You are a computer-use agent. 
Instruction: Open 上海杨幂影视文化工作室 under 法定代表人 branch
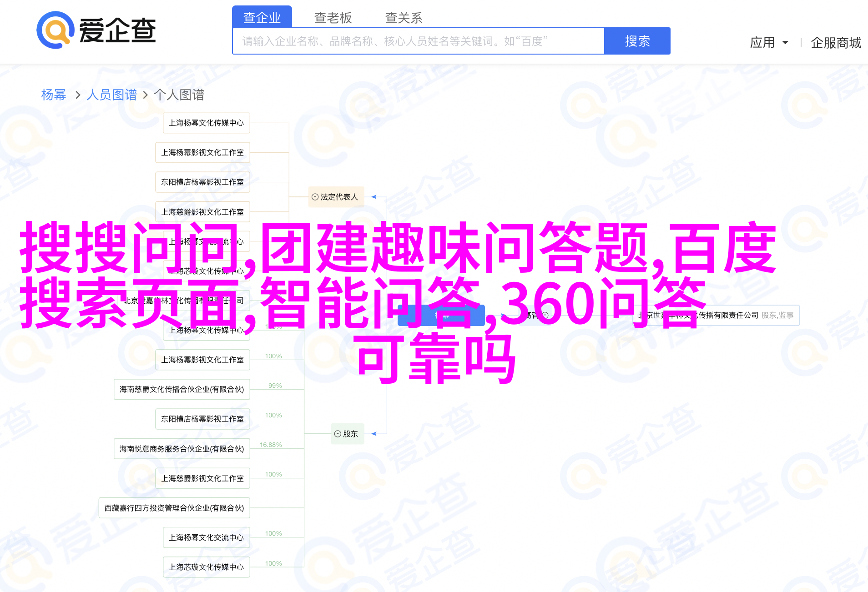[203, 152]
